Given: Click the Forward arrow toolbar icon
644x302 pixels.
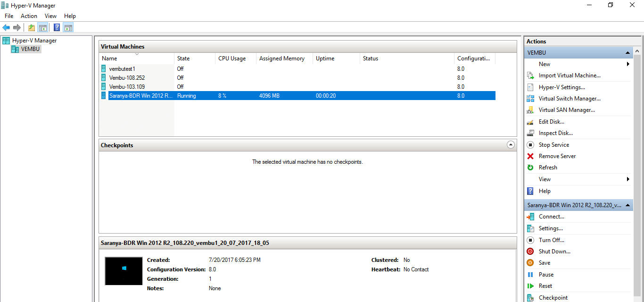Looking at the screenshot, I should 17,27.
